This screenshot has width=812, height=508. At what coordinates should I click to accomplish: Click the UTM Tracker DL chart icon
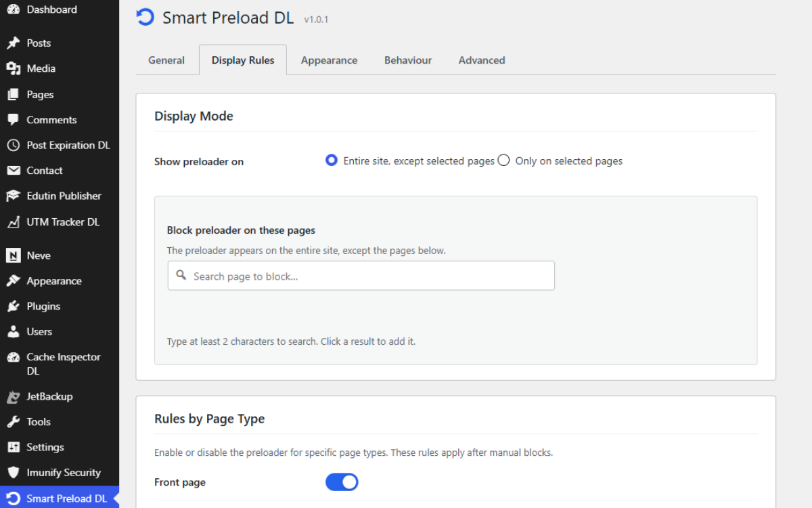click(x=13, y=221)
